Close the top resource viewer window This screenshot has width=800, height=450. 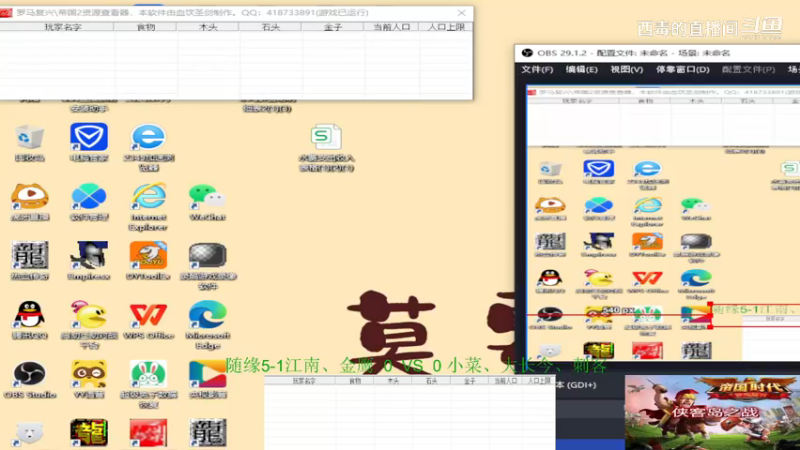(x=461, y=13)
